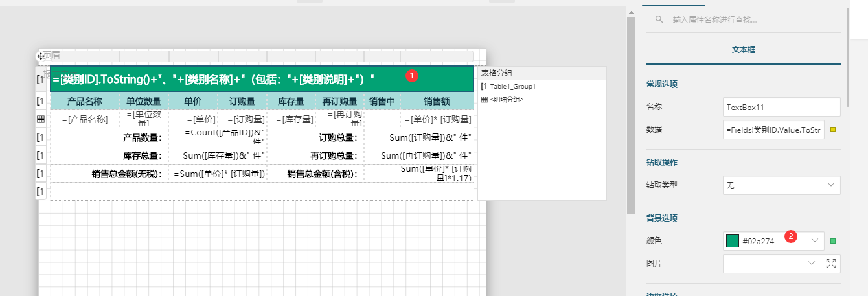Select the 库存总量: label cell
This screenshot has height=296, width=868.
[109, 155]
